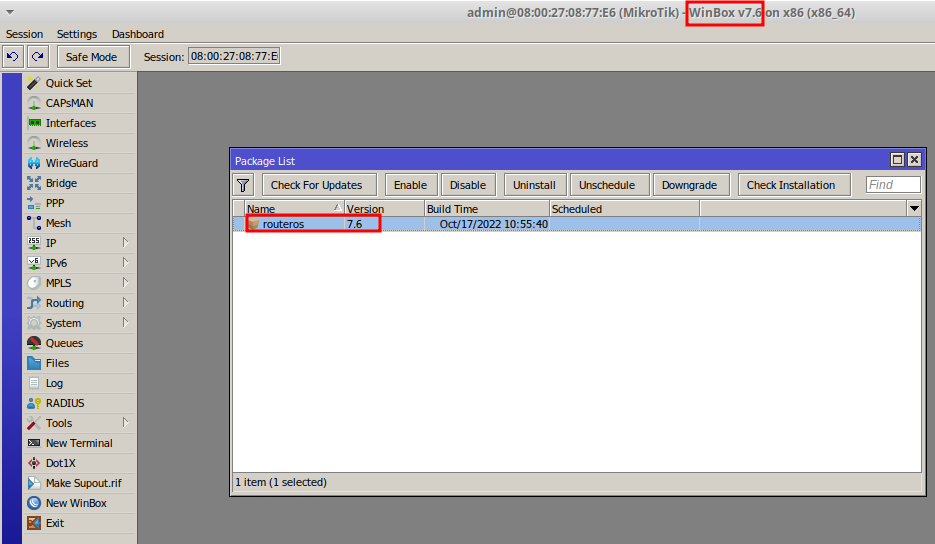935x544 pixels.
Task: Click the MPLS menu icon
Action: point(34,283)
